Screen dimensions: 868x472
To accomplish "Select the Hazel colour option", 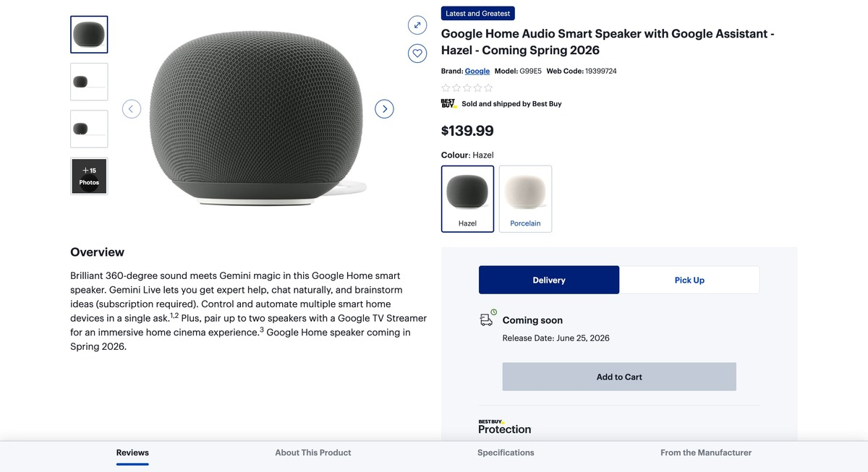I will point(467,199).
